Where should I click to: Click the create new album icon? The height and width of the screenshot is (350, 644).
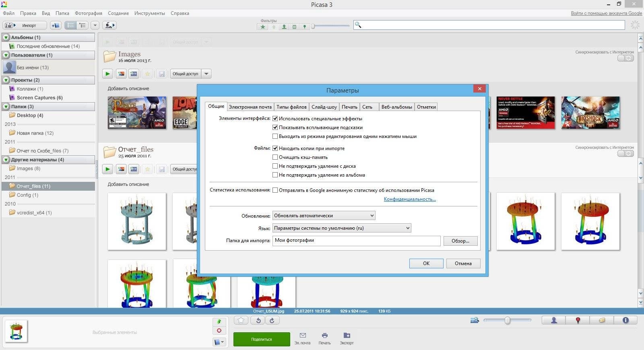(56, 25)
